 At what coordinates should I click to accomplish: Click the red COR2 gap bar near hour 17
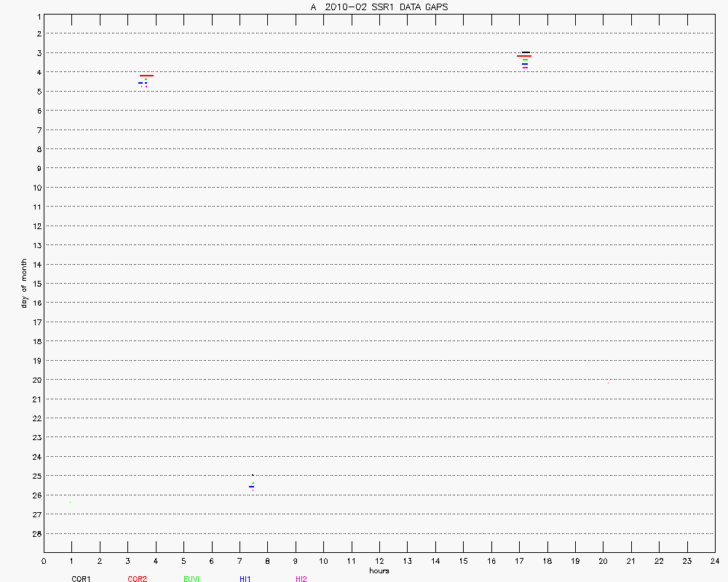pyautogui.click(x=523, y=56)
